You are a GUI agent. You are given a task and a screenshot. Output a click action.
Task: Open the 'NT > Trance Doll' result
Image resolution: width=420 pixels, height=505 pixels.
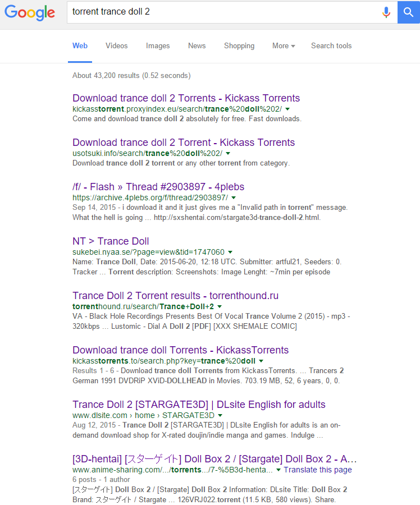(111, 241)
